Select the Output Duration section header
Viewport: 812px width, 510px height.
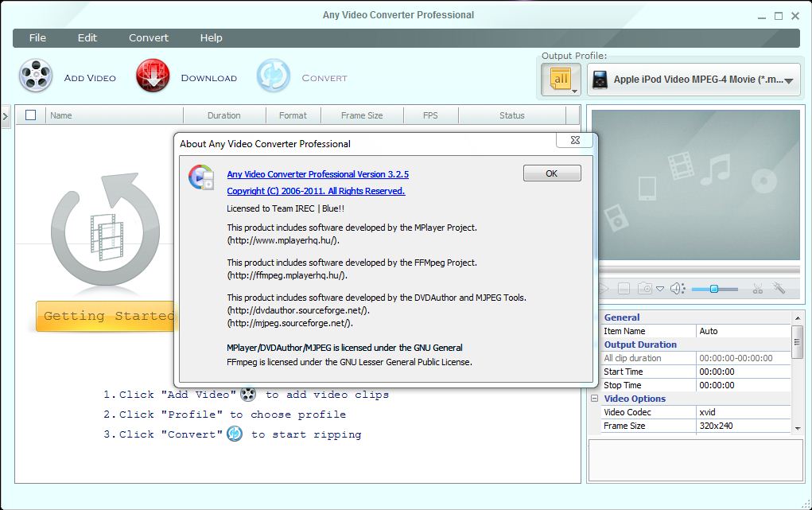point(640,345)
